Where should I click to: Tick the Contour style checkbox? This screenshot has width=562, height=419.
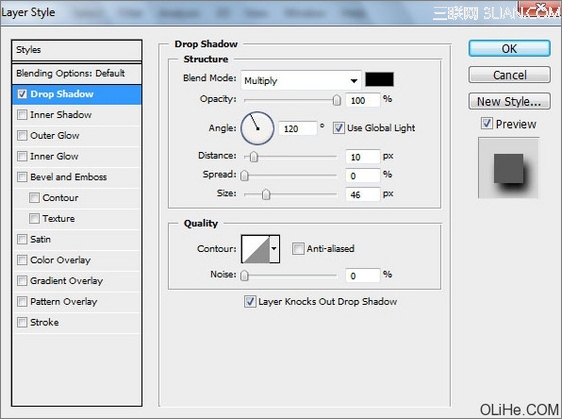pyautogui.click(x=34, y=197)
